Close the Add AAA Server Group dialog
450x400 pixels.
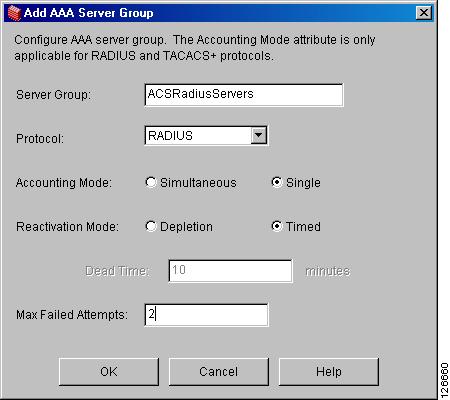click(x=424, y=13)
